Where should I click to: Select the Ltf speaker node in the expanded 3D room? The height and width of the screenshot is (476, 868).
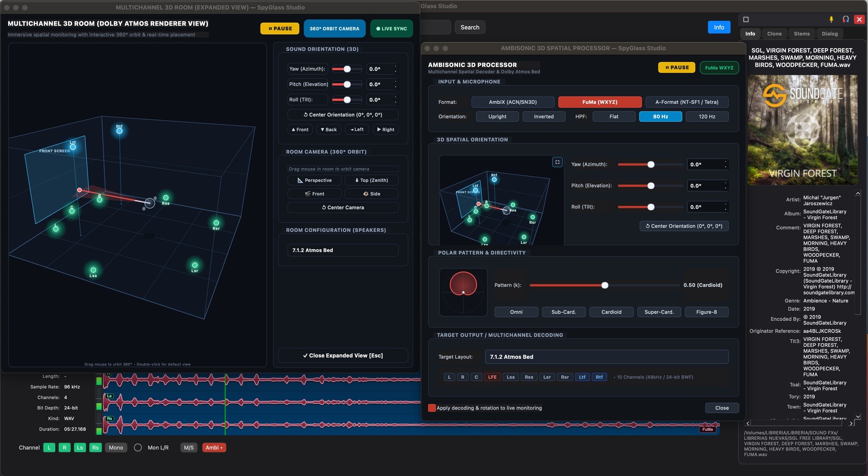point(73,147)
